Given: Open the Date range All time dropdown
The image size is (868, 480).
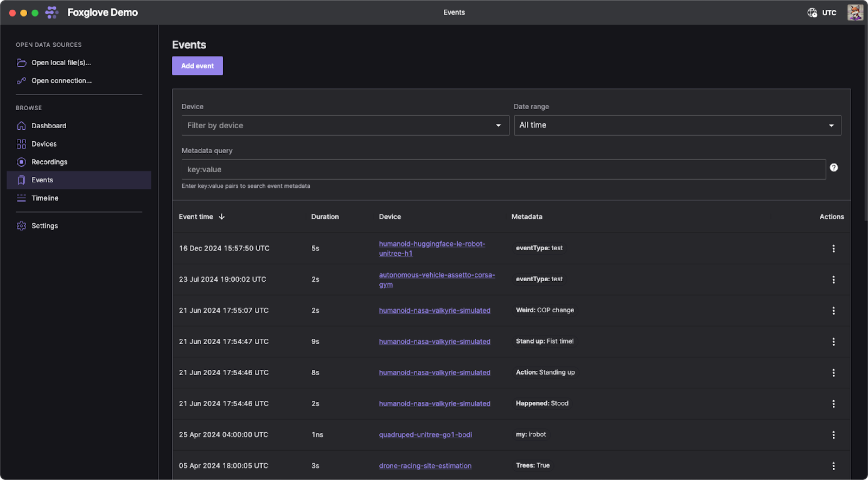Looking at the screenshot, I should (677, 125).
